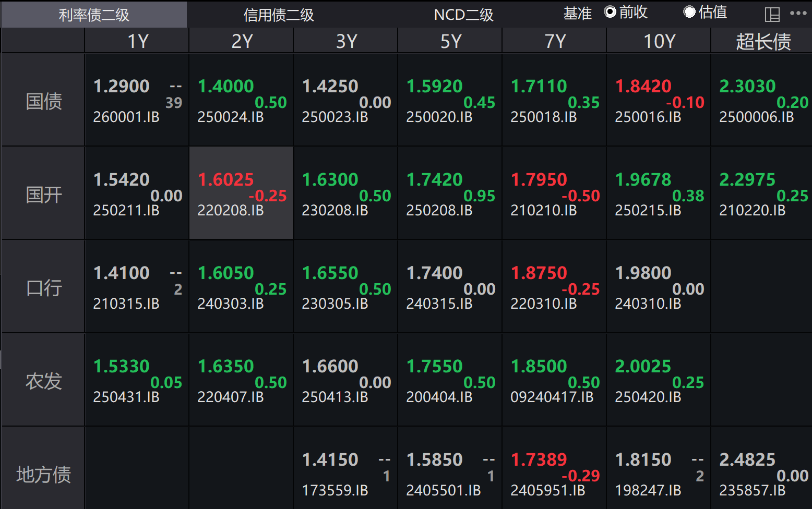The width and height of the screenshot is (812, 509).
Task: Click the 口行 1.6550 yield for 230305.IB
Action: [330, 273]
